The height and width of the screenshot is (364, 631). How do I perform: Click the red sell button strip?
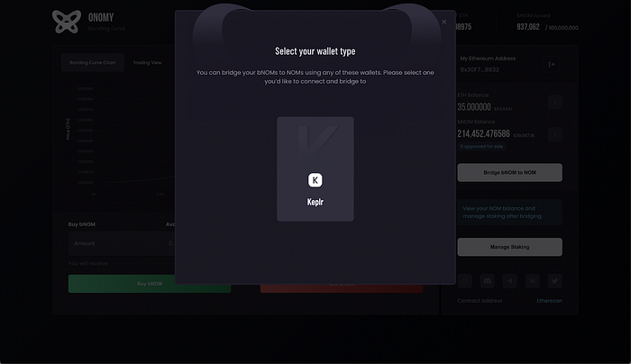tap(342, 288)
